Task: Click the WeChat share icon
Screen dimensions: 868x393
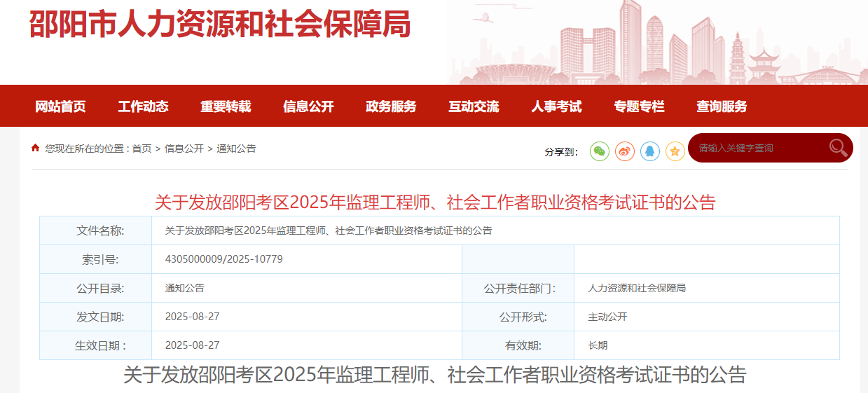Action: [x=600, y=151]
